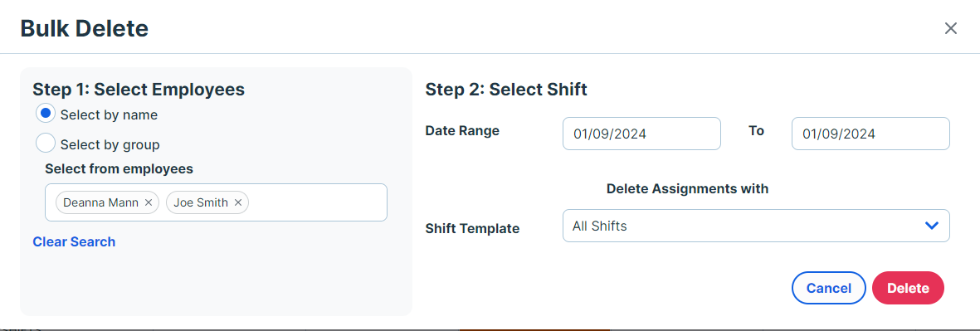Confirm with the red Delete button
The width and height of the screenshot is (980, 331).
[908, 288]
